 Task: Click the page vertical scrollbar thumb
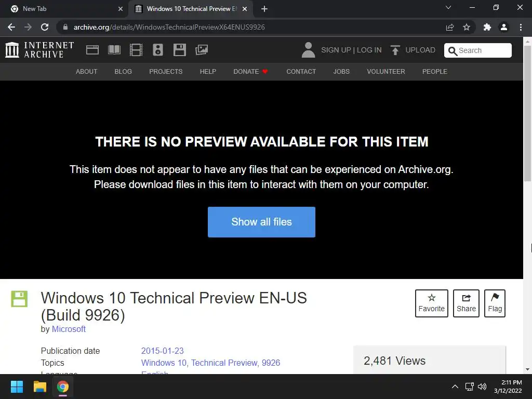pyautogui.click(x=528, y=114)
